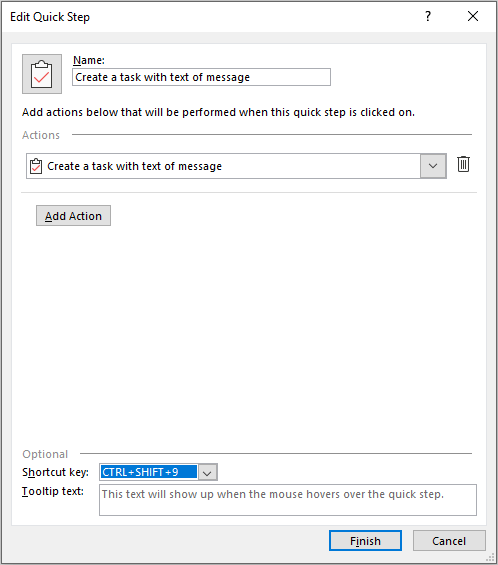Click the "Tooltip text:" label

point(53,491)
